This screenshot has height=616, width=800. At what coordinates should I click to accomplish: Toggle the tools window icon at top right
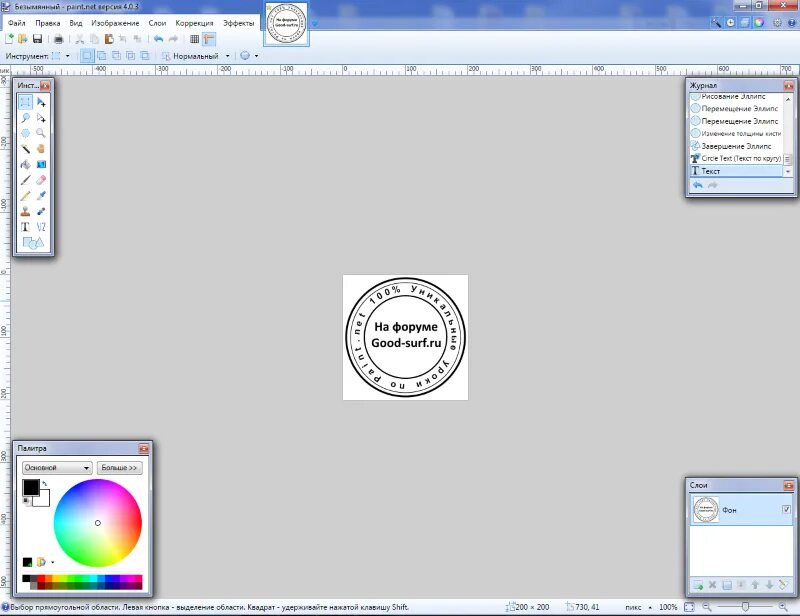(717, 22)
